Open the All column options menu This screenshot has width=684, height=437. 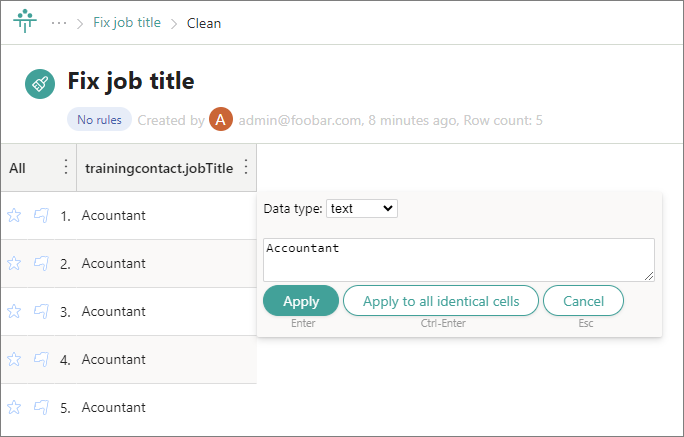66,168
